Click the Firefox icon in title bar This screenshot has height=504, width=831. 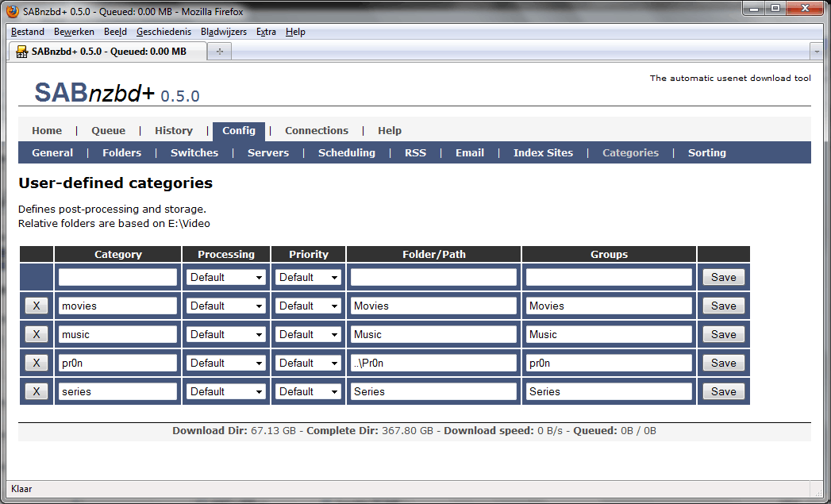13,11
